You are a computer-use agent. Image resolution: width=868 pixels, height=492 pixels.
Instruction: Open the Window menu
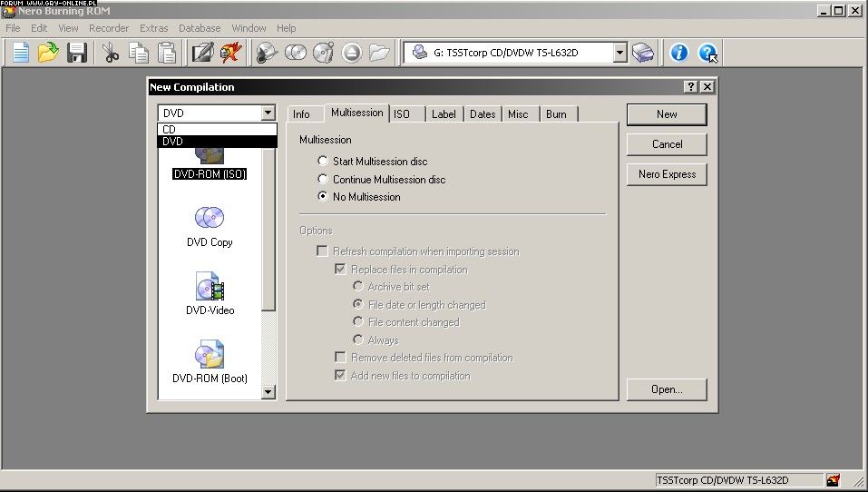[249, 28]
